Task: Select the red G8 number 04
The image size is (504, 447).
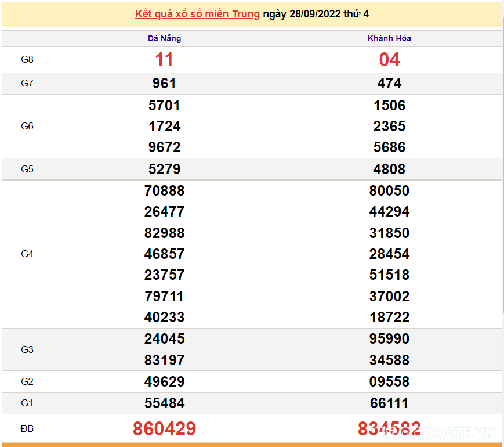Action: click(389, 60)
